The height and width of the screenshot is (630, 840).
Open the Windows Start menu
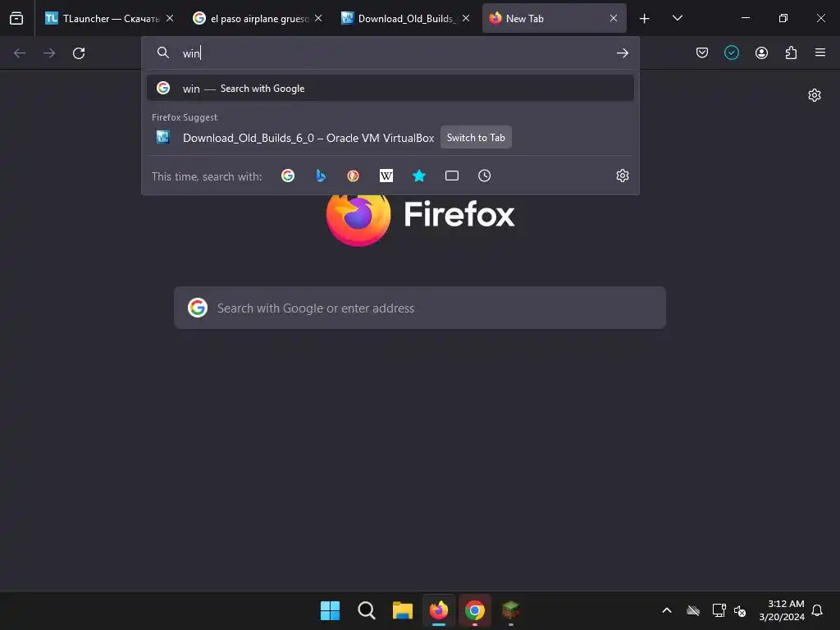[x=330, y=610]
